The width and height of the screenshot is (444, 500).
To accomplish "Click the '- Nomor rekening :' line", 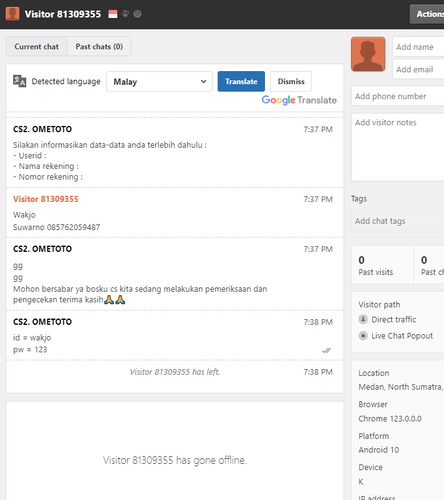I will [48, 177].
